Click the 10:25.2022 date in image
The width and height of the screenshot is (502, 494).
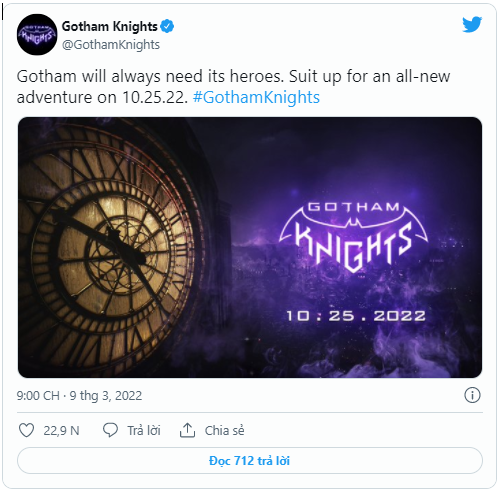[x=356, y=316]
